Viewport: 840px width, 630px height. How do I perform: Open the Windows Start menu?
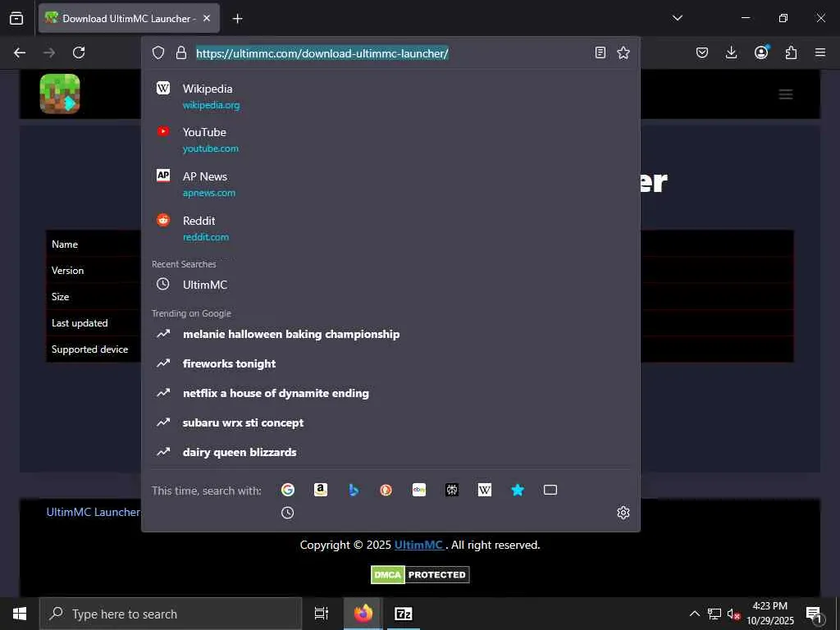point(20,614)
